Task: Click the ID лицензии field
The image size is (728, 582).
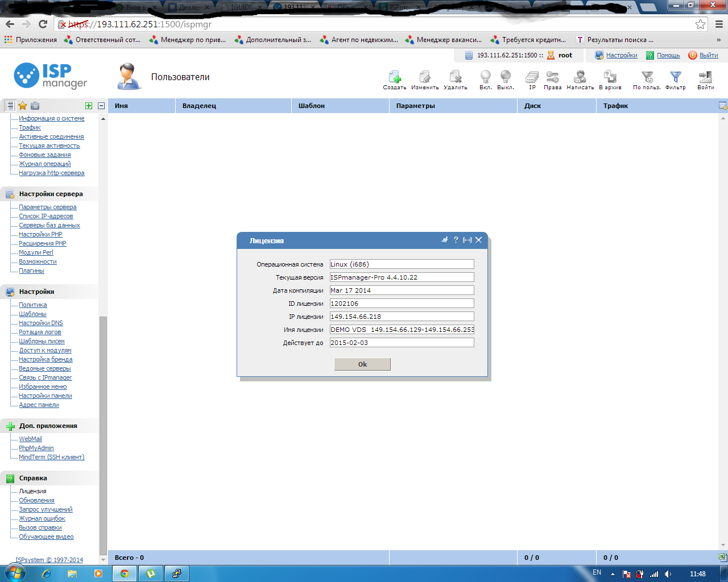Action: pos(402,304)
